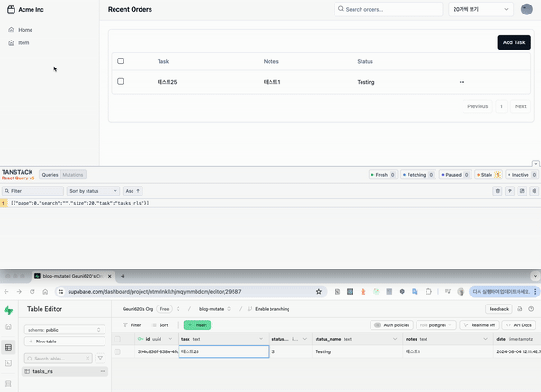541x392 pixels.
Task: Check the 테스트25 row checkbox
Action: click(121, 82)
